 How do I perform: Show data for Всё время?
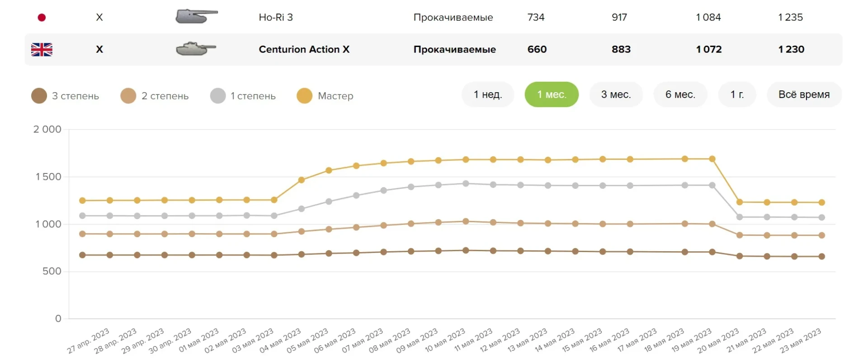804,94
